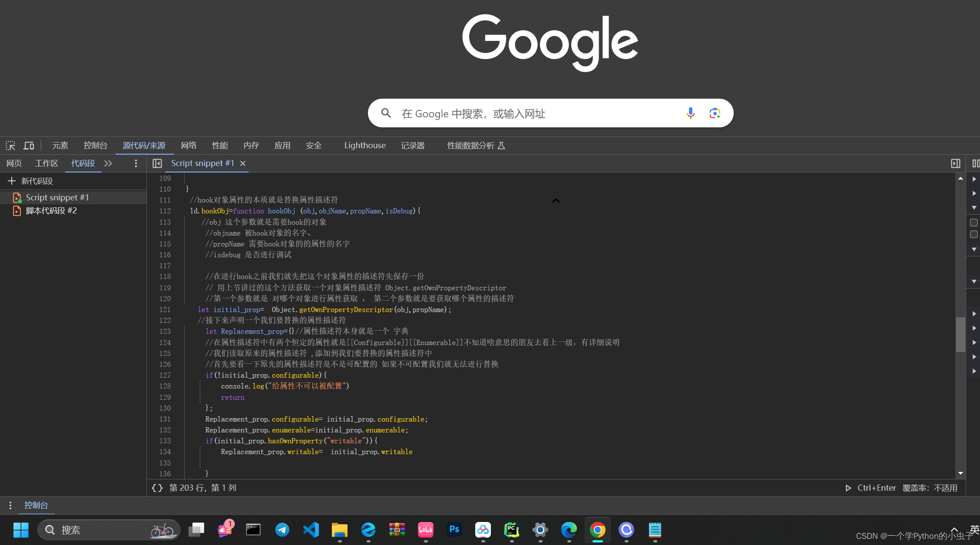Click the voice search microphone icon
Viewport: 980px width, 545px height.
click(x=690, y=113)
